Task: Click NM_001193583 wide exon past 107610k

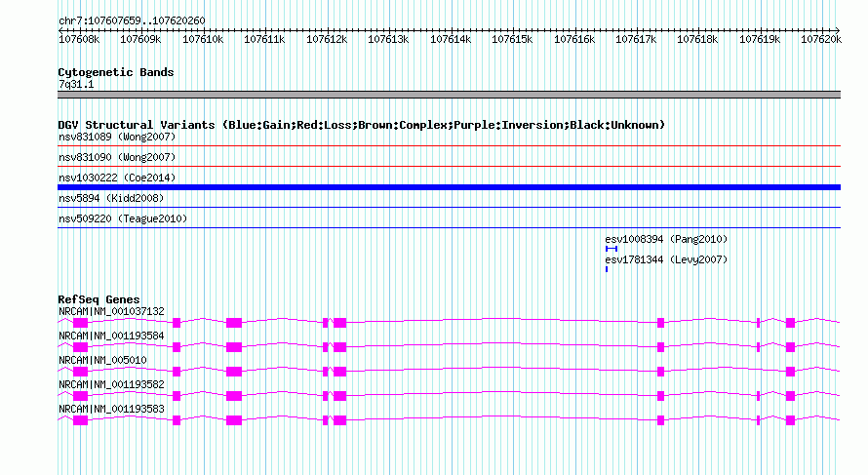Action: [x=234, y=420]
